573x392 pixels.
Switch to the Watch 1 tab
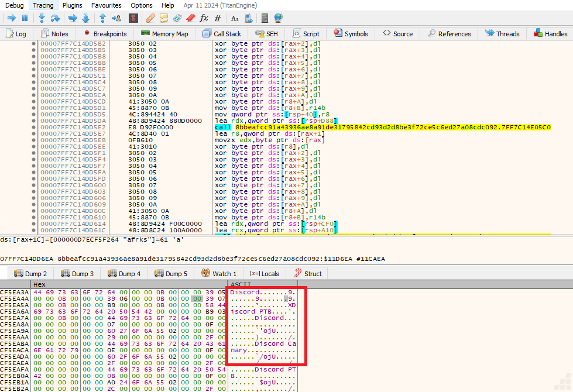[x=219, y=273]
